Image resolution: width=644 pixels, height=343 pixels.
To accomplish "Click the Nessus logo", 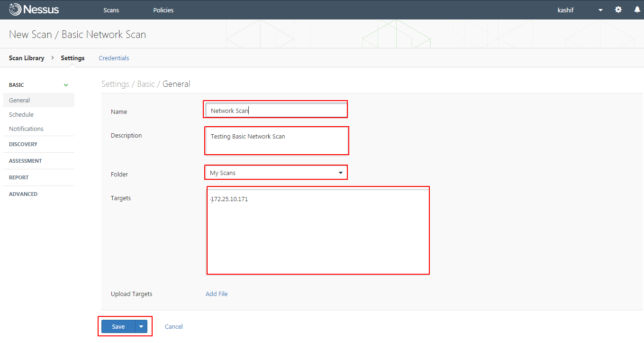I will [x=34, y=9].
